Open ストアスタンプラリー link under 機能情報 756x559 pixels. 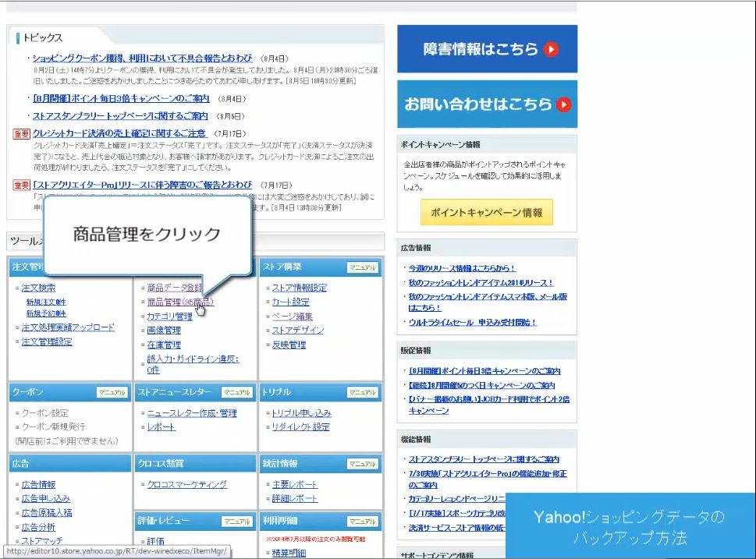click(x=484, y=458)
